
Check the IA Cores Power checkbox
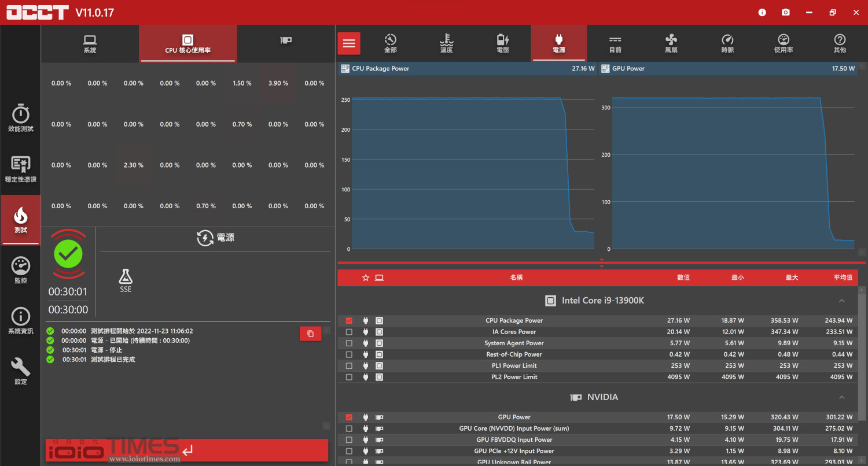349,332
